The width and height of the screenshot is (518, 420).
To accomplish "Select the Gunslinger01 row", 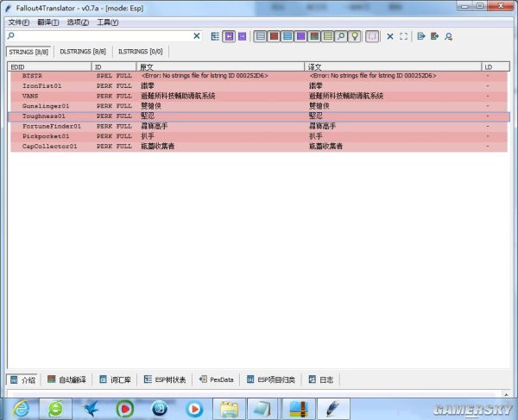I will point(259,106).
